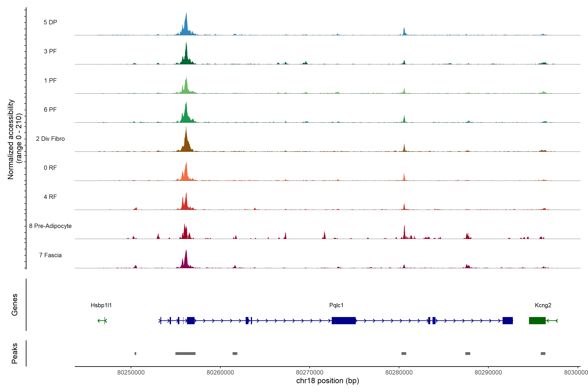
Task: Click the Hsbp1l1 gene label
Action: pos(101,305)
